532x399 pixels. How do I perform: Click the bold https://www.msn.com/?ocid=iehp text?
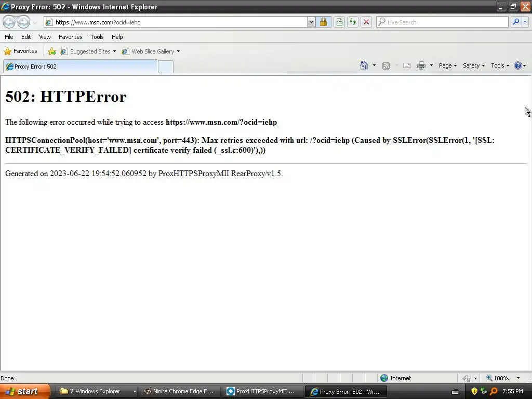[x=221, y=122]
